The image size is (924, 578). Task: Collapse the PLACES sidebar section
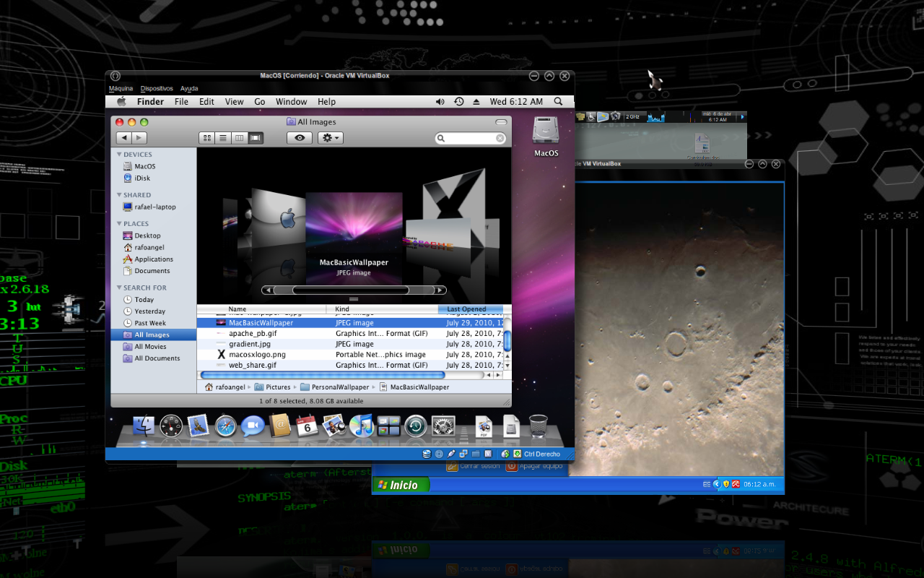pos(119,224)
